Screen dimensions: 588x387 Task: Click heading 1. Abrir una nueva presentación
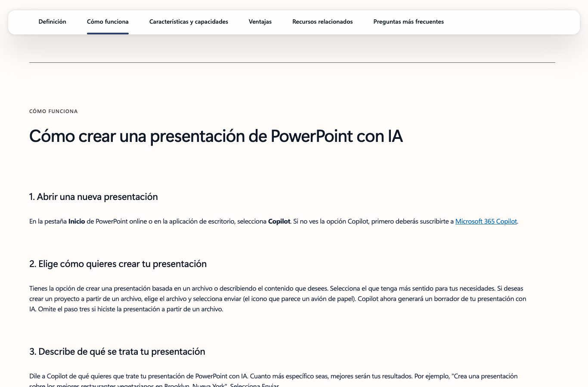click(x=93, y=197)
